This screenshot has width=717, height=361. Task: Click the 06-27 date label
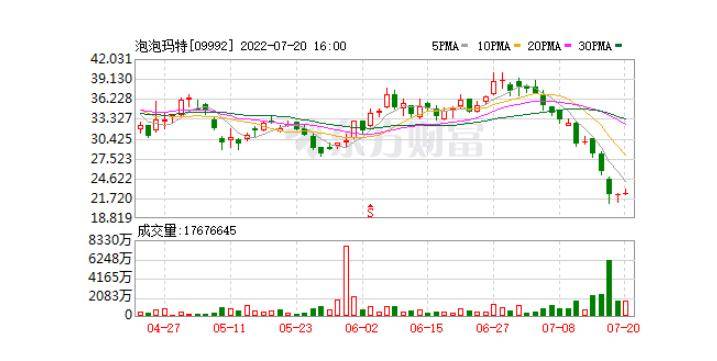492,329
